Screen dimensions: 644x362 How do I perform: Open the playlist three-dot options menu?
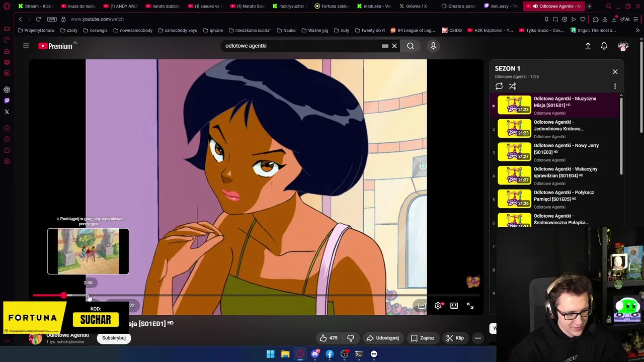615,86
